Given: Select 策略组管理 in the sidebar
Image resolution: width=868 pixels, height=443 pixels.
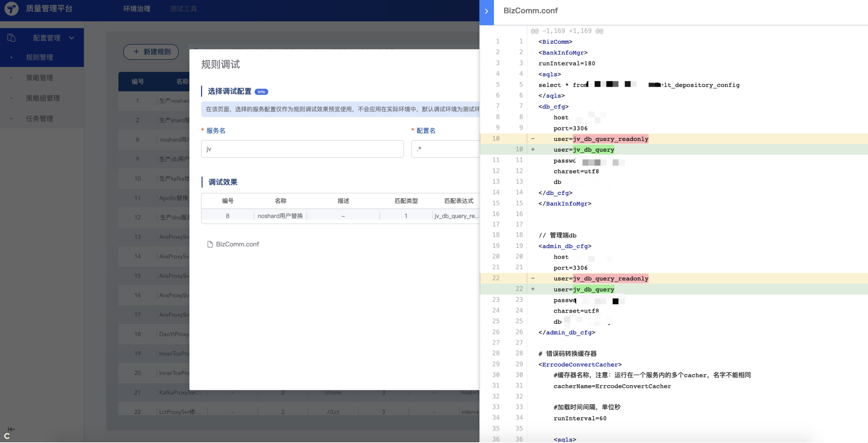Looking at the screenshot, I should tap(43, 98).
